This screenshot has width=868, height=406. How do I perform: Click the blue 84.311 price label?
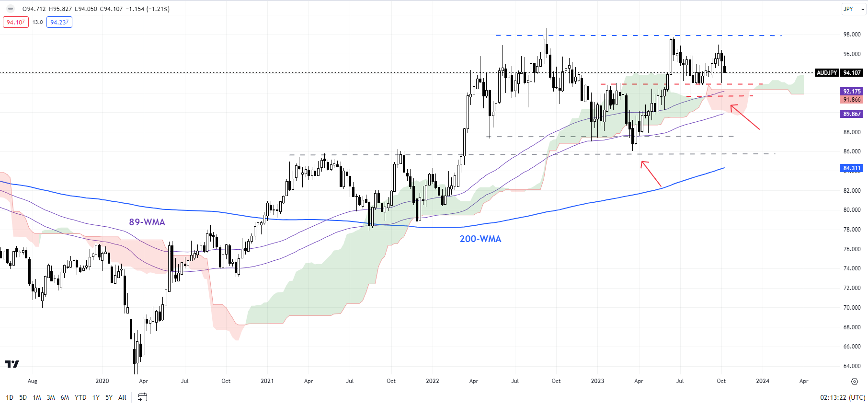(x=852, y=168)
